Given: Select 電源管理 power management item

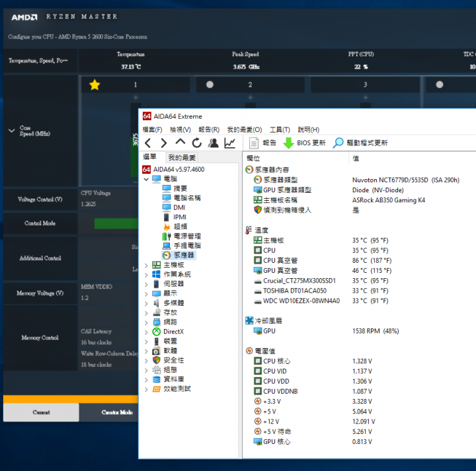Looking at the screenshot, I should point(182,236).
